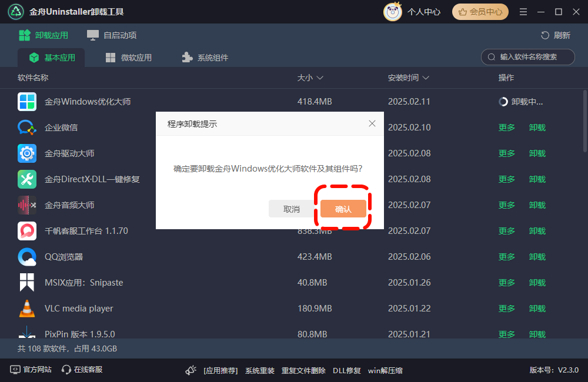The width and height of the screenshot is (588, 382).
Task: Click the 金舟DirectX·DLL一键修复 wrench icon
Action: point(27,179)
